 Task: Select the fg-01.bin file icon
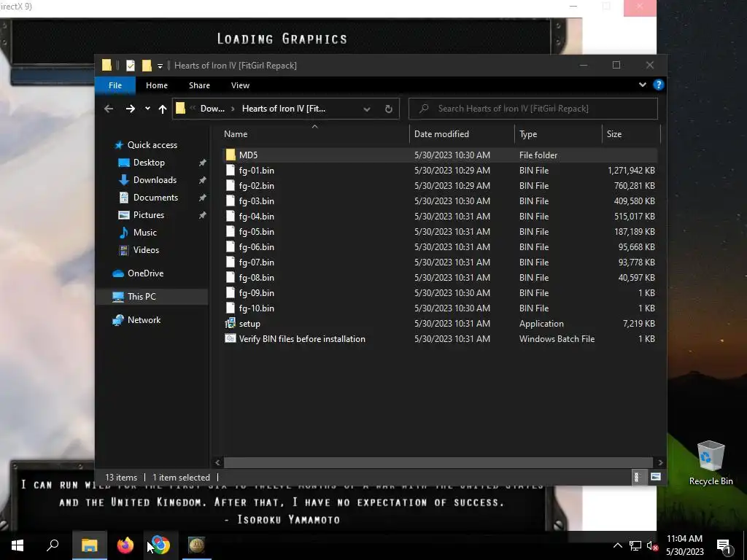click(x=231, y=171)
